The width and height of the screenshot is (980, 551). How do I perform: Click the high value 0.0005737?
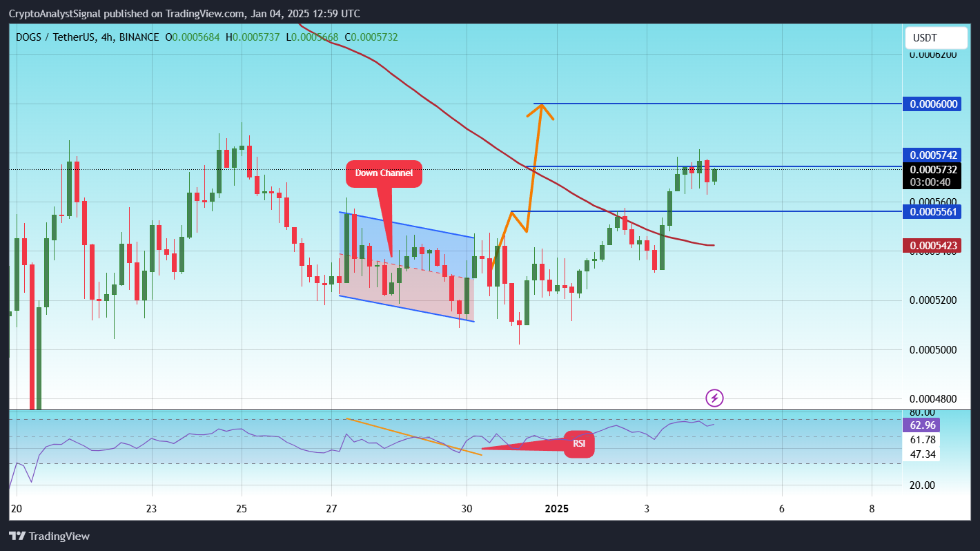coord(256,37)
